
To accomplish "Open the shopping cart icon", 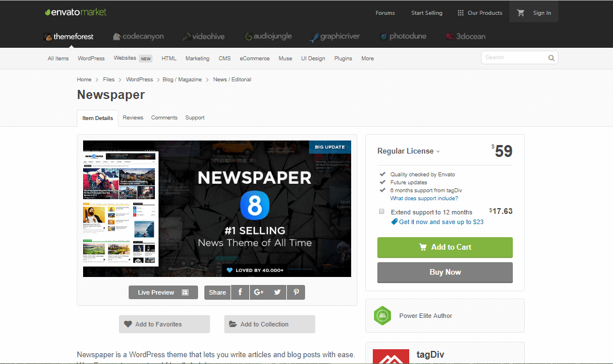I will click(x=520, y=13).
